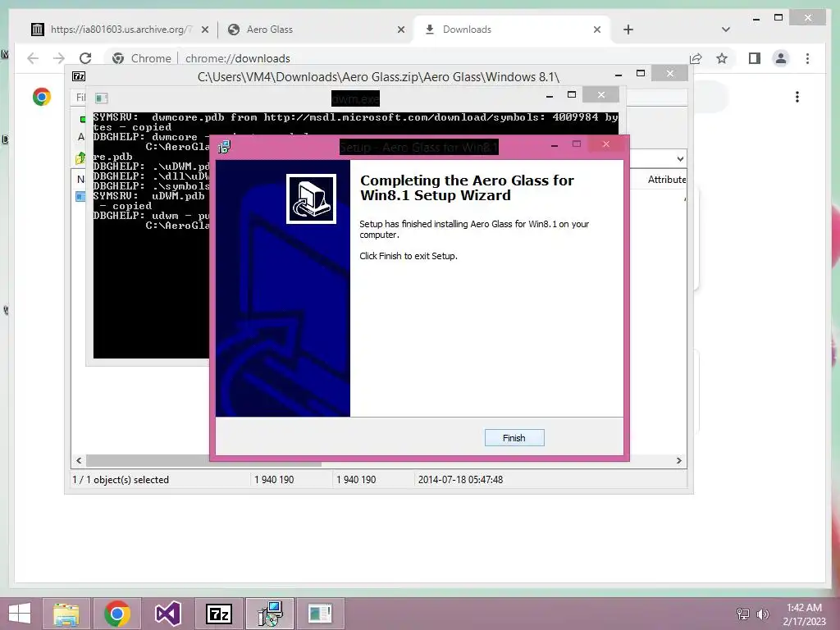Open a new Chrome tab
840x630 pixels.
point(628,30)
